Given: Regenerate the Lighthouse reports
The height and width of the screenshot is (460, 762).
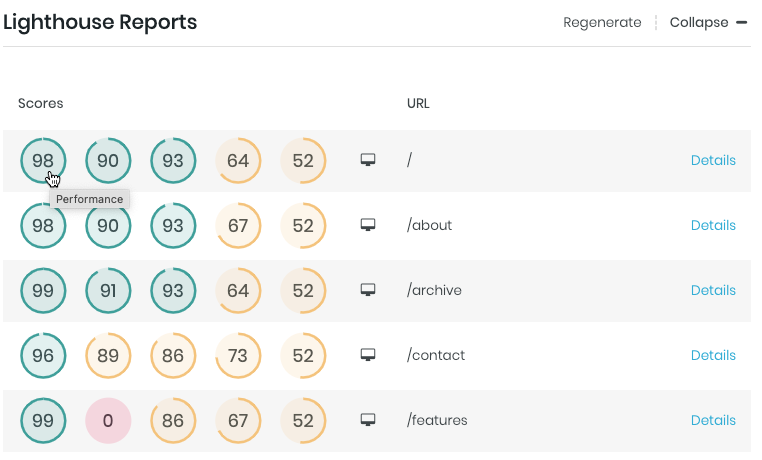Looking at the screenshot, I should tap(602, 22).
